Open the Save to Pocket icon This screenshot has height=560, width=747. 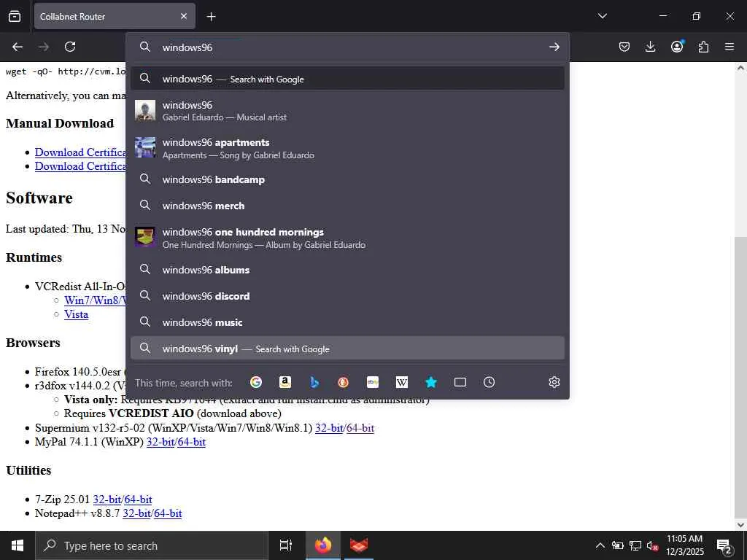[624, 47]
